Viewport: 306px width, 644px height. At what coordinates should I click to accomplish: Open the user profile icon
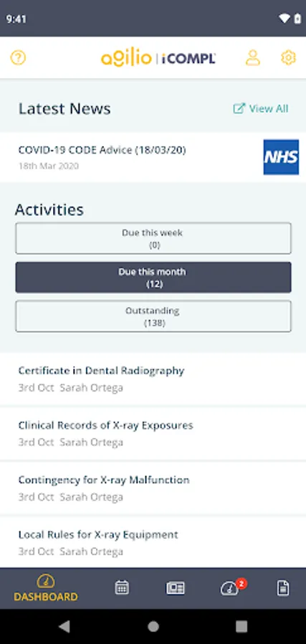253,57
